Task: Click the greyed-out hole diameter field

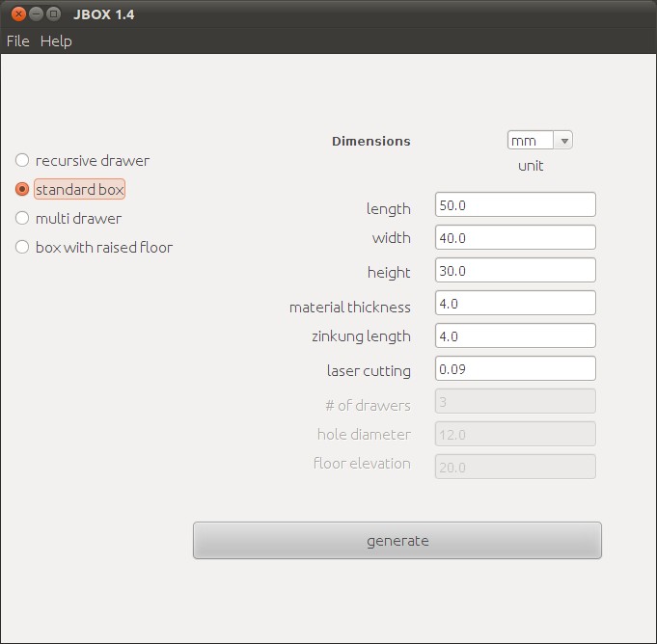Action: point(515,434)
